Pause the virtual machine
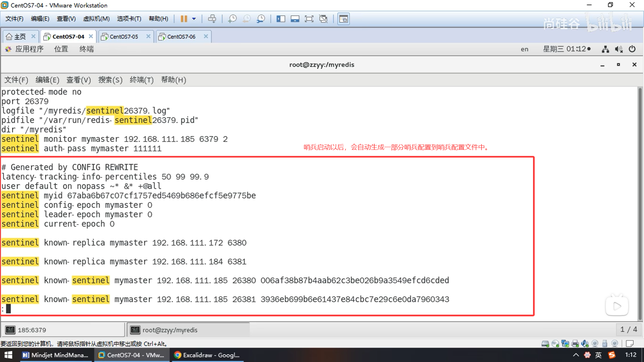The image size is (644, 362). click(184, 19)
